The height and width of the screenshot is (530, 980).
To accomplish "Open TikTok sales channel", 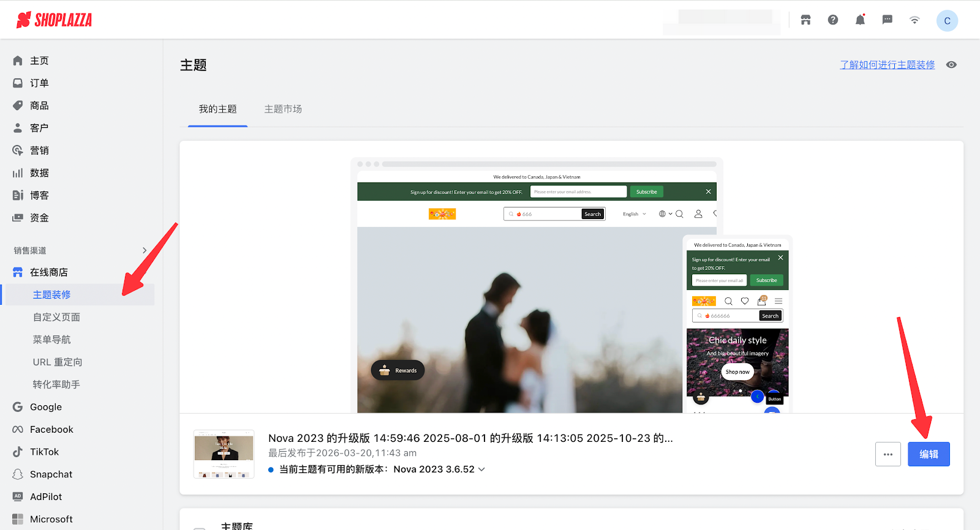I will pyautogui.click(x=44, y=452).
